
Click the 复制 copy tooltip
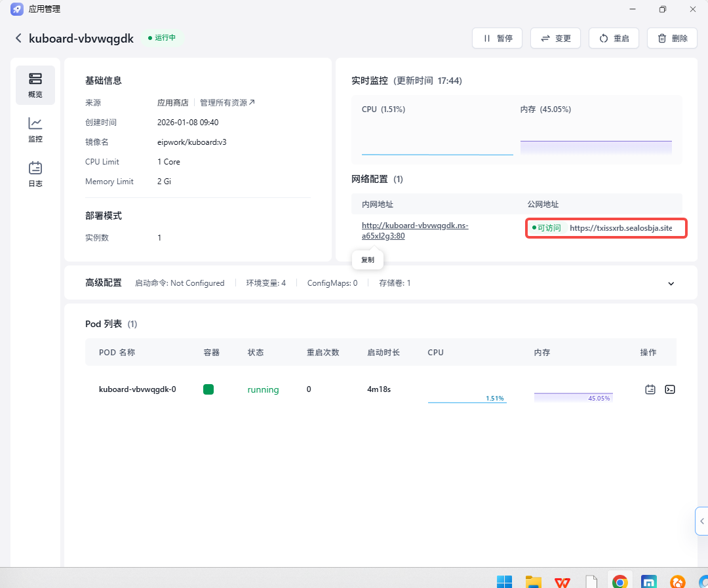[368, 260]
